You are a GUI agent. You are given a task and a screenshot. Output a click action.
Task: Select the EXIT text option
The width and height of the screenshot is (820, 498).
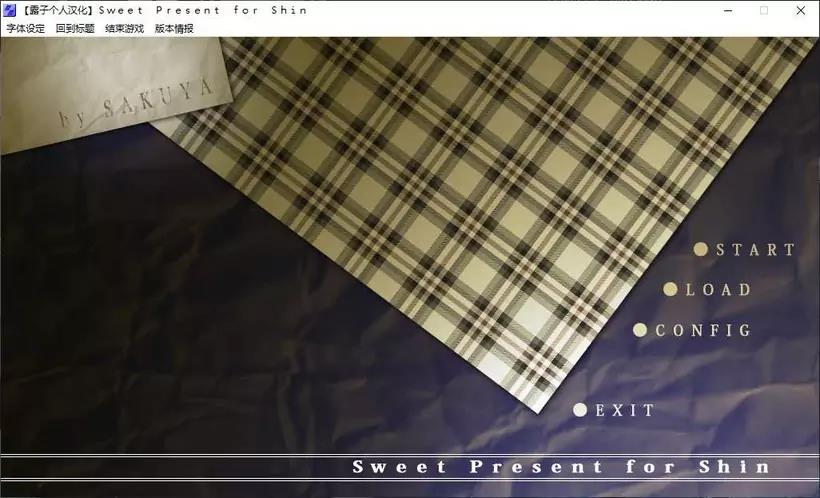coord(625,410)
